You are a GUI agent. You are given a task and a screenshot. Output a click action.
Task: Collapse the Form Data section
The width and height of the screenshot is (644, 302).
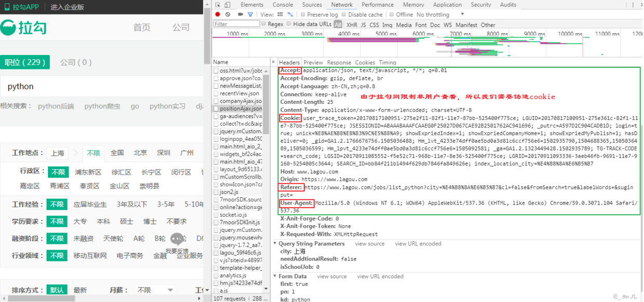tap(275, 277)
